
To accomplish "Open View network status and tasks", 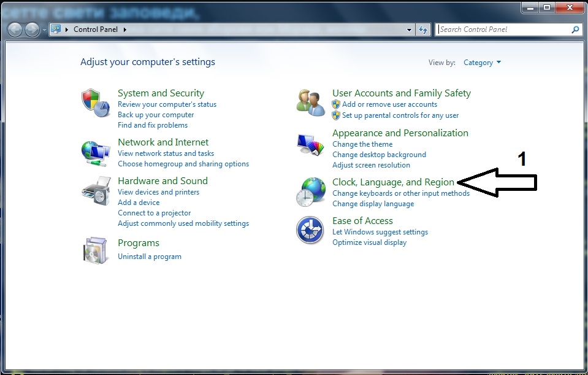I will (x=166, y=153).
